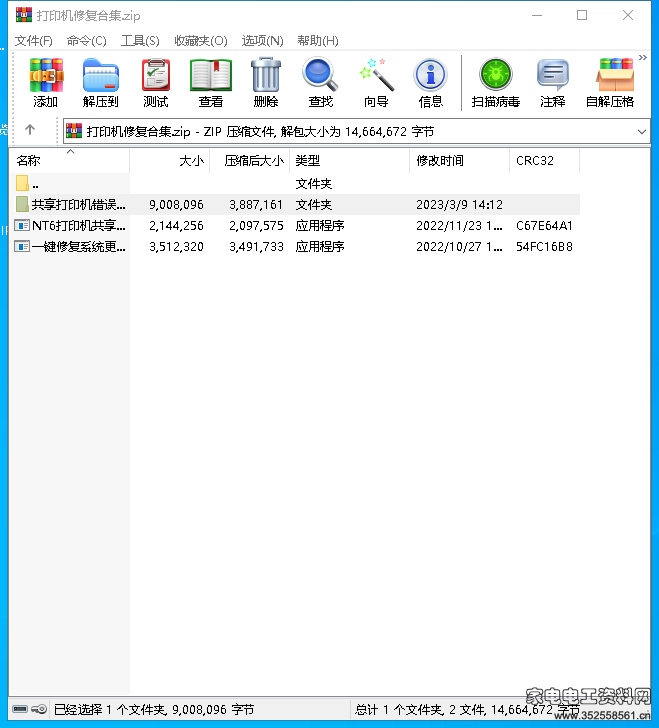
Task: Sort by 大小 column header
Action: (x=170, y=161)
